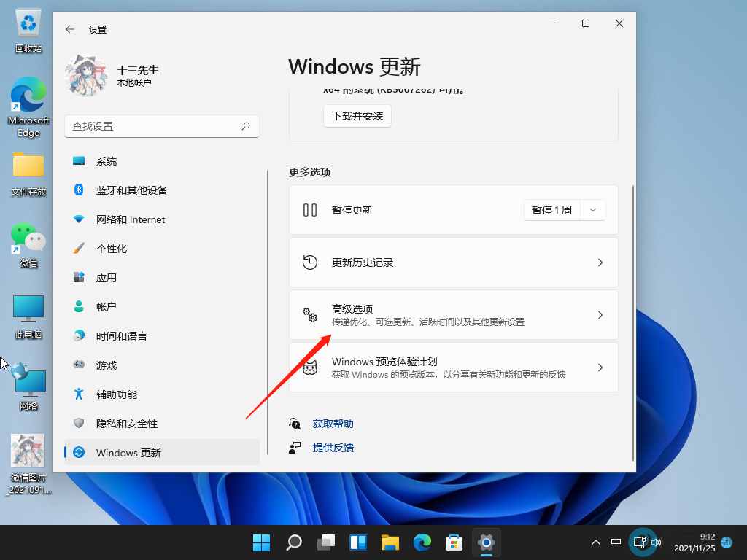Click the 获取帮助 link

pyautogui.click(x=333, y=423)
